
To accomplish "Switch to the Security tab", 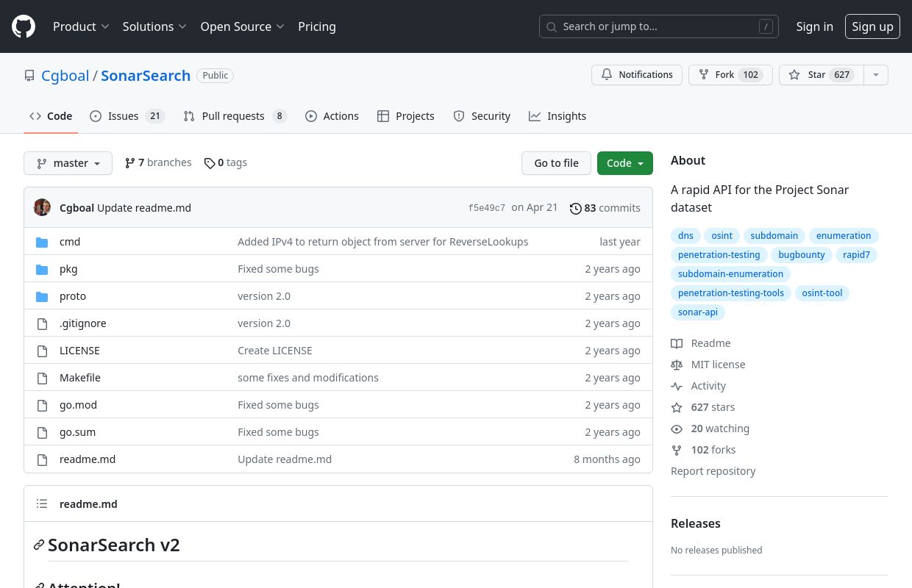I will click(482, 116).
